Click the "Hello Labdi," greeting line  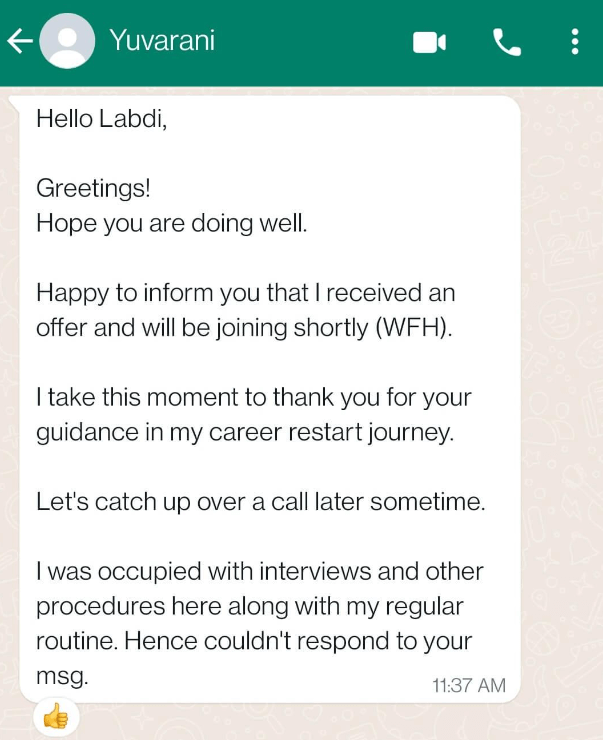click(101, 119)
